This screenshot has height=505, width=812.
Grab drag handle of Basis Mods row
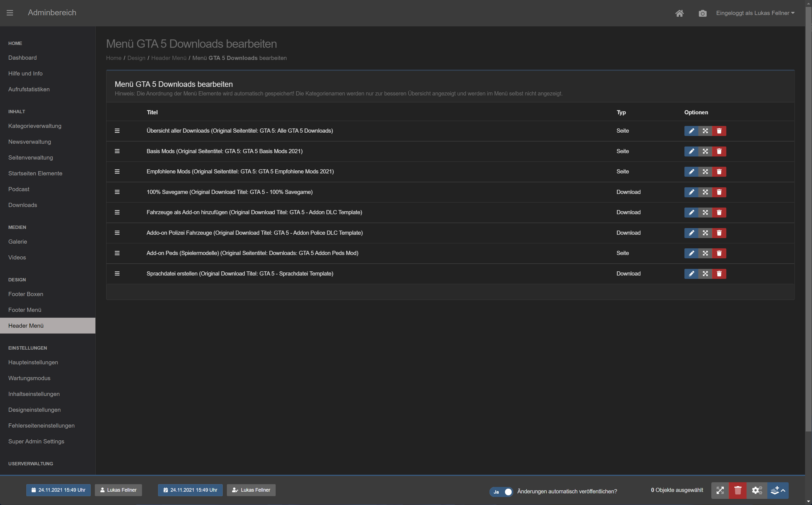pyautogui.click(x=117, y=151)
